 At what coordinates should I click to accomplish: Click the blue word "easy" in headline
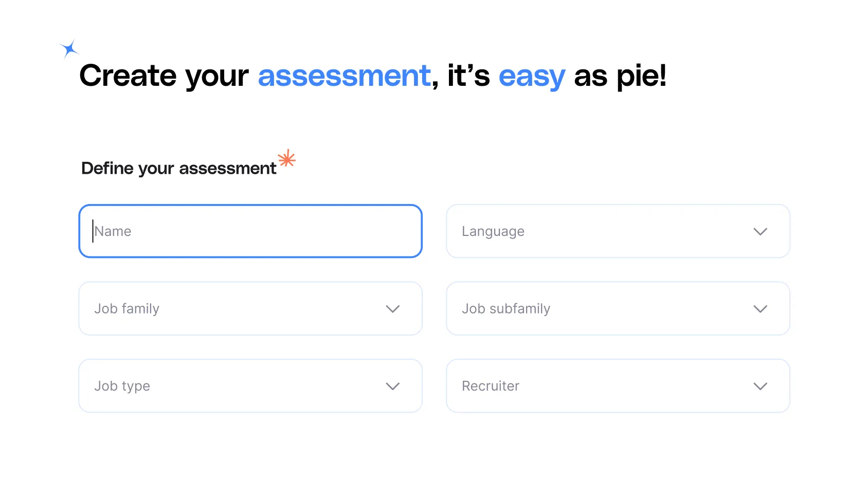(x=531, y=76)
